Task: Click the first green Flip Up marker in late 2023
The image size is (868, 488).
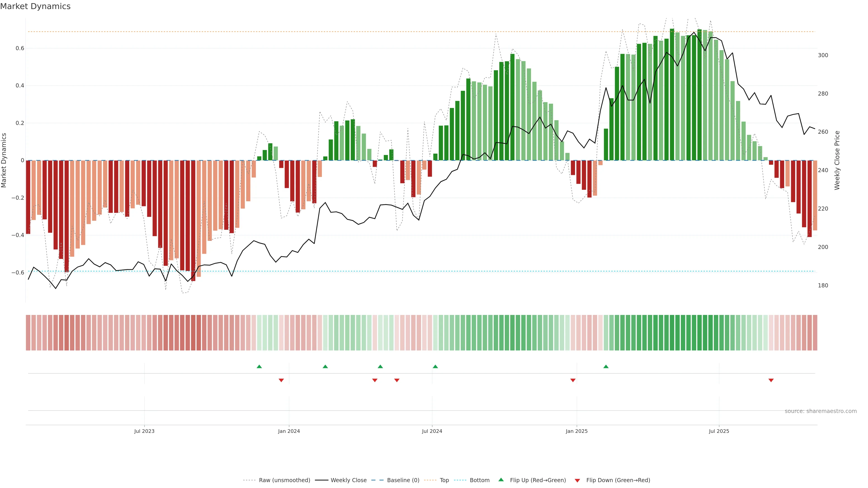Action: pyautogui.click(x=259, y=366)
